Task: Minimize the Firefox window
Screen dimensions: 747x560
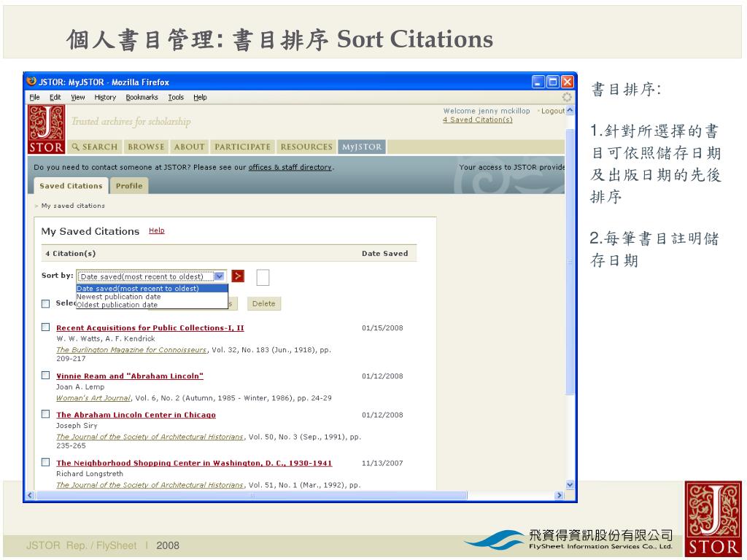Action: [538, 82]
